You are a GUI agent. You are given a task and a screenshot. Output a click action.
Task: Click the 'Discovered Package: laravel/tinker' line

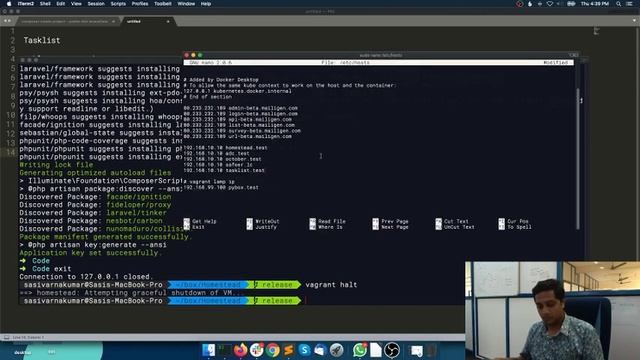click(x=93, y=213)
